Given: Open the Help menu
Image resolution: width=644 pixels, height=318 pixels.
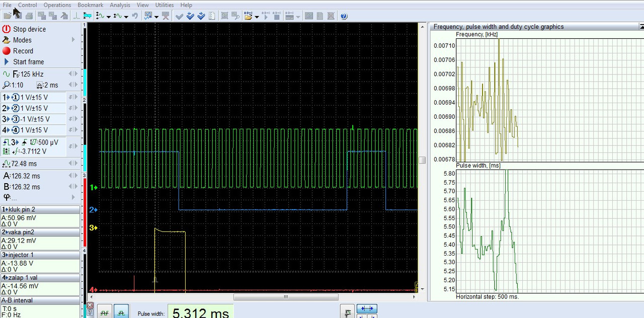Looking at the screenshot, I should (186, 5).
